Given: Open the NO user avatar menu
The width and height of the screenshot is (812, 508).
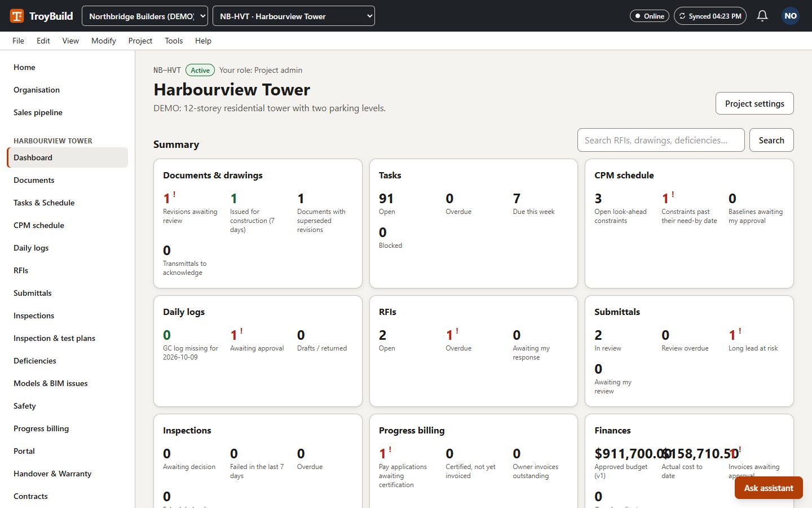Looking at the screenshot, I should (x=791, y=16).
